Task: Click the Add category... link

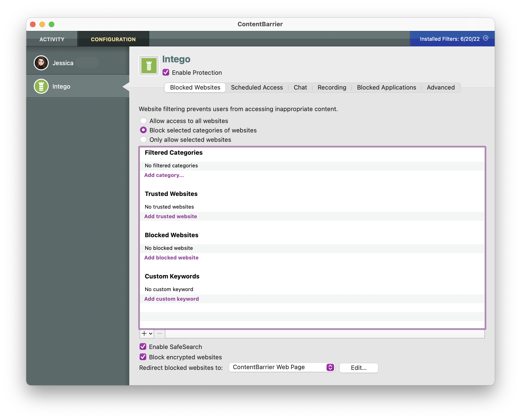Action: (164, 175)
